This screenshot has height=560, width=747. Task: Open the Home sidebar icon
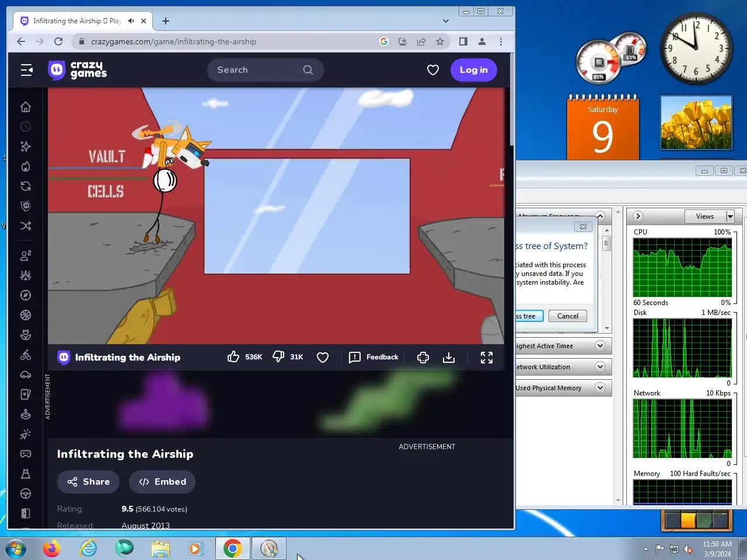[x=26, y=107]
